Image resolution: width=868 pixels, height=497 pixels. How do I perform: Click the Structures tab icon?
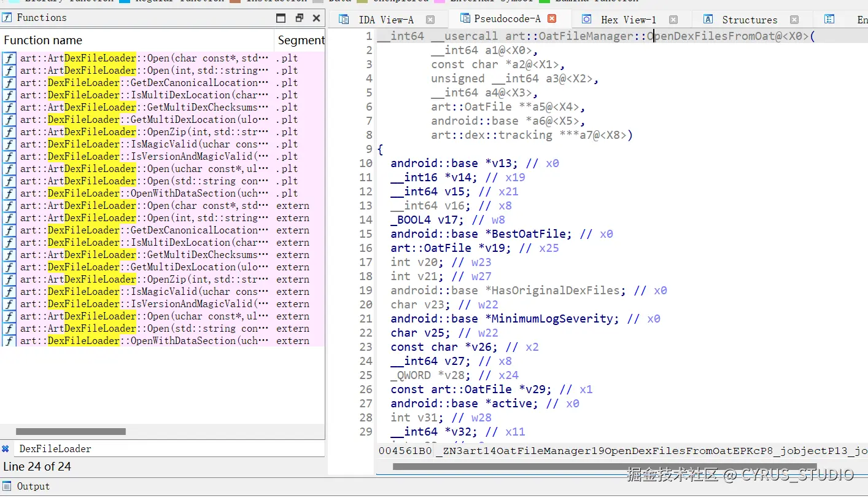708,20
